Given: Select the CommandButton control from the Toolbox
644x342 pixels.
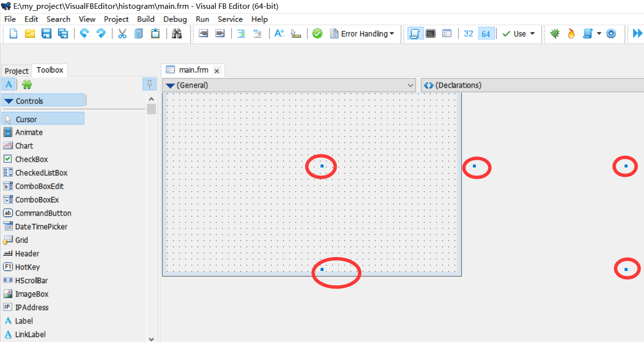Looking at the screenshot, I should (x=43, y=213).
